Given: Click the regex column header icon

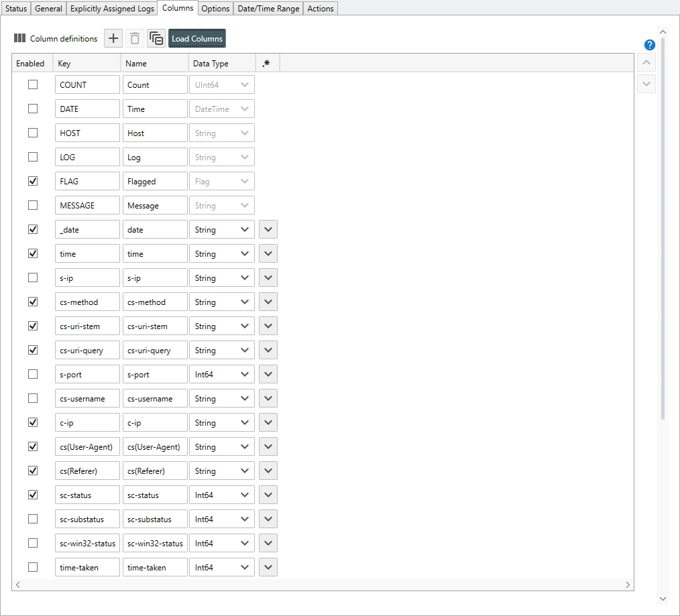Looking at the screenshot, I should click(267, 64).
